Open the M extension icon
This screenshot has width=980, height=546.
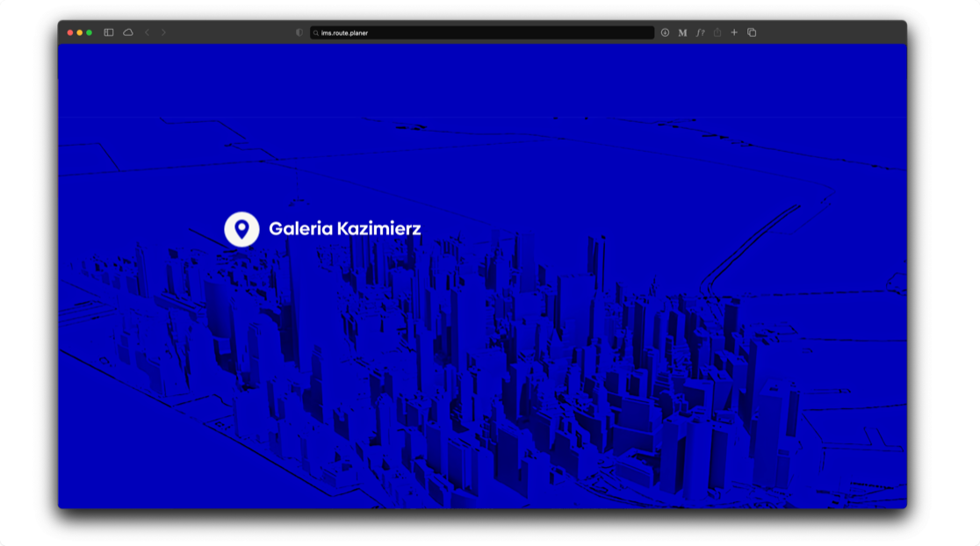coord(682,32)
